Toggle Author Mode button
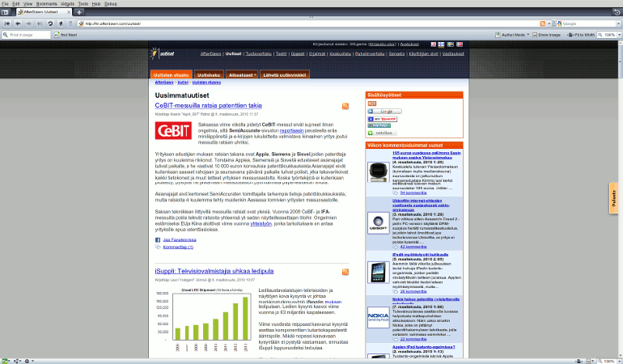 511,35
